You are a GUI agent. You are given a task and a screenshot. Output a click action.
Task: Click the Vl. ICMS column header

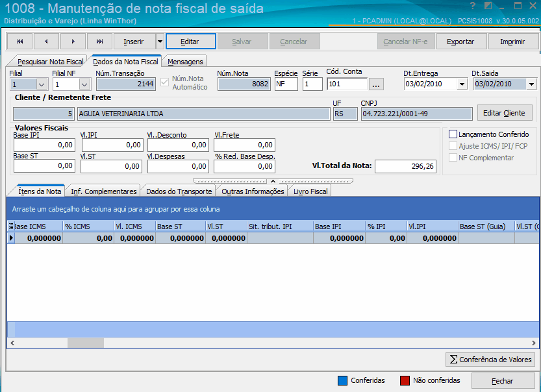coord(134,227)
